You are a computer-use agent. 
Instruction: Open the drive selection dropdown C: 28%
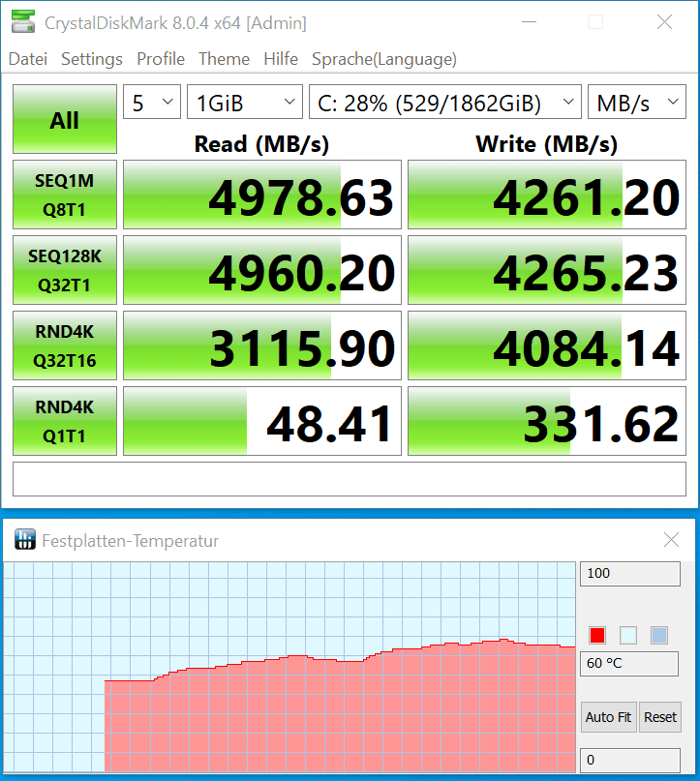click(445, 103)
